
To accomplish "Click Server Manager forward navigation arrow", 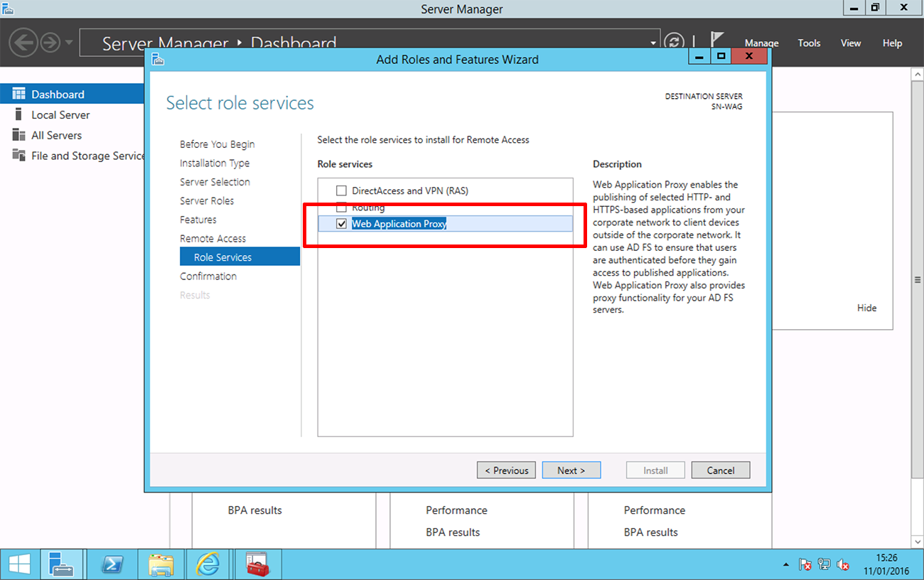I will coord(50,43).
